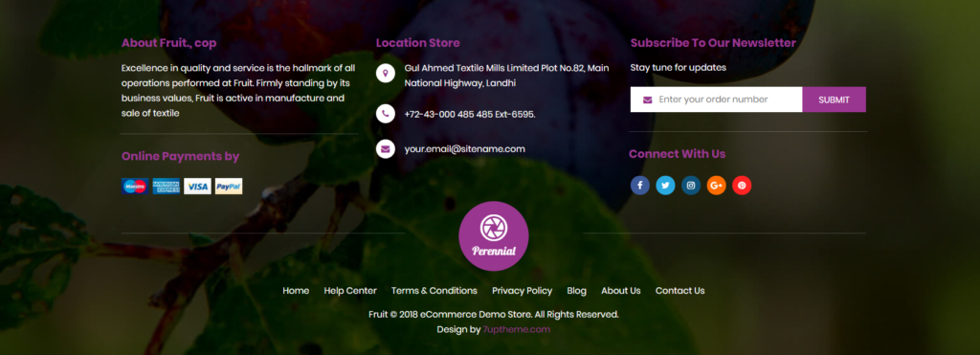Viewport: 980px width, 355px height.
Task: Select the PayPal payment icon
Action: (229, 187)
